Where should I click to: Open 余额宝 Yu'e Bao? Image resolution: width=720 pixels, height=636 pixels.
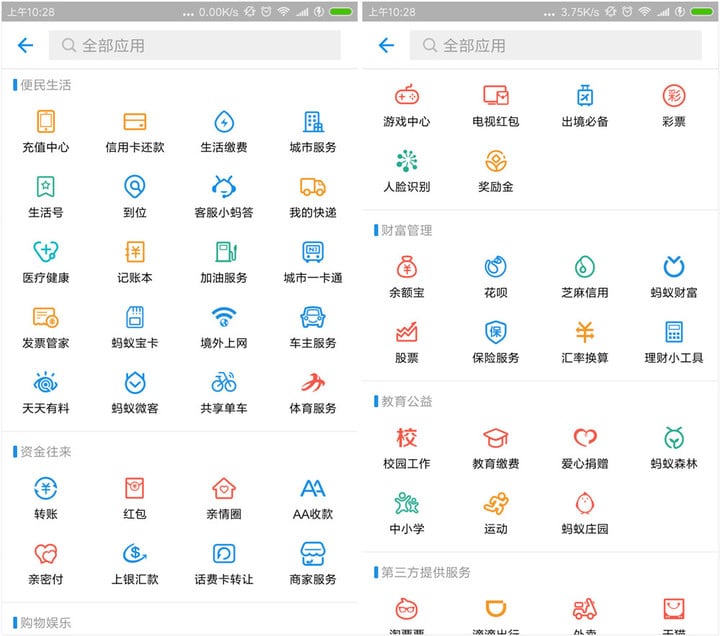[406, 267]
